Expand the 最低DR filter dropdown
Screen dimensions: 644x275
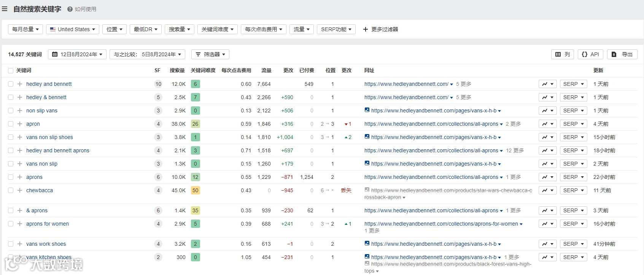(146, 29)
